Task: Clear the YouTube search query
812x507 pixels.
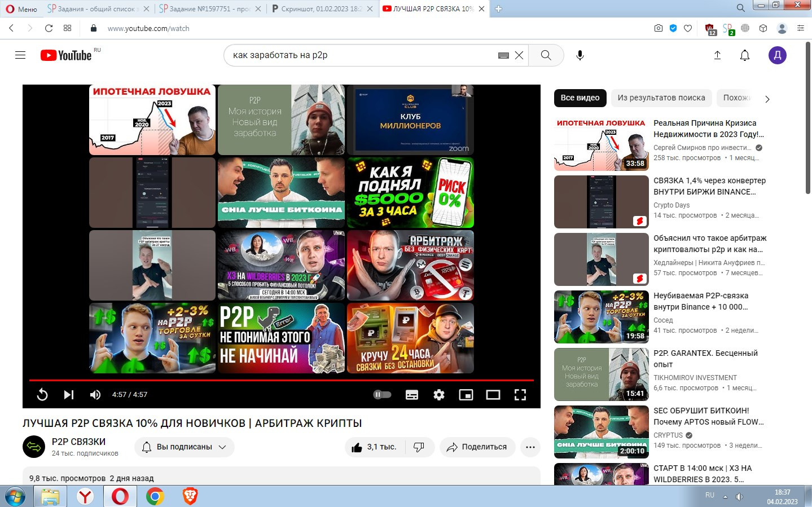Action: point(519,55)
